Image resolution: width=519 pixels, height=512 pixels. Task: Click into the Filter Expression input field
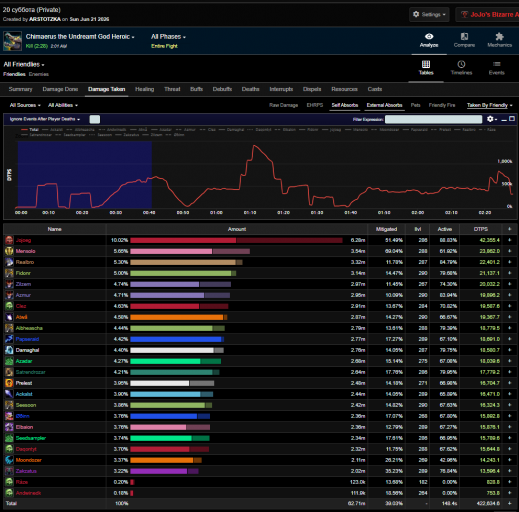click(x=433, y=119)
